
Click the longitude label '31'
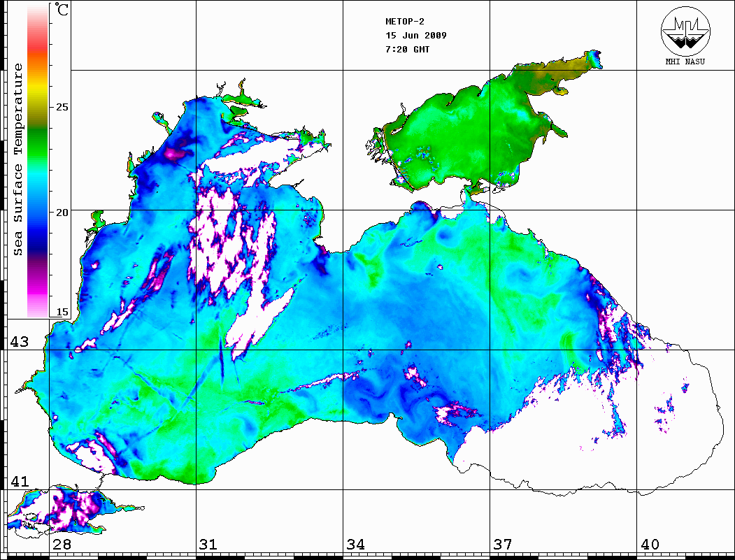tap(208, 545)
